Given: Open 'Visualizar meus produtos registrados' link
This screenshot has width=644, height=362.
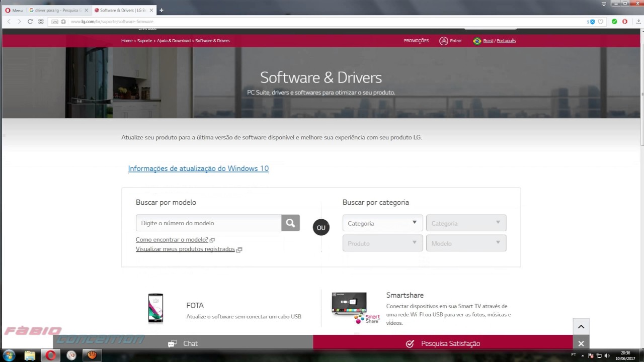Looking at the screenshot, I should point(185,249).
